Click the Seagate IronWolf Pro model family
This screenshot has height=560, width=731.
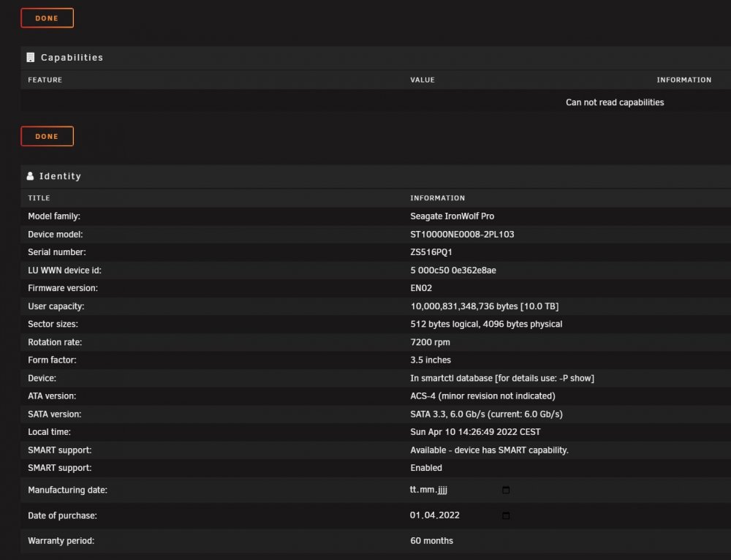coord(452,216)
